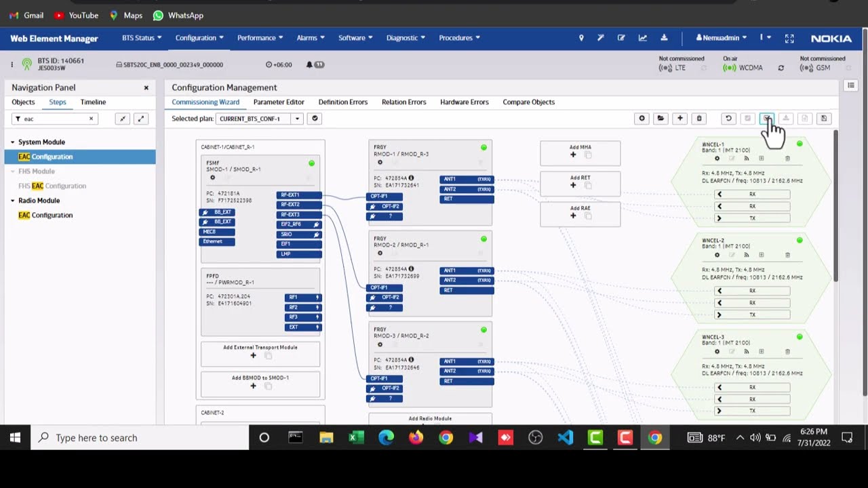Screen dimensions: 868x488
Task: Click the undo arrow in plan toolbar
Action: pos(728,119)
